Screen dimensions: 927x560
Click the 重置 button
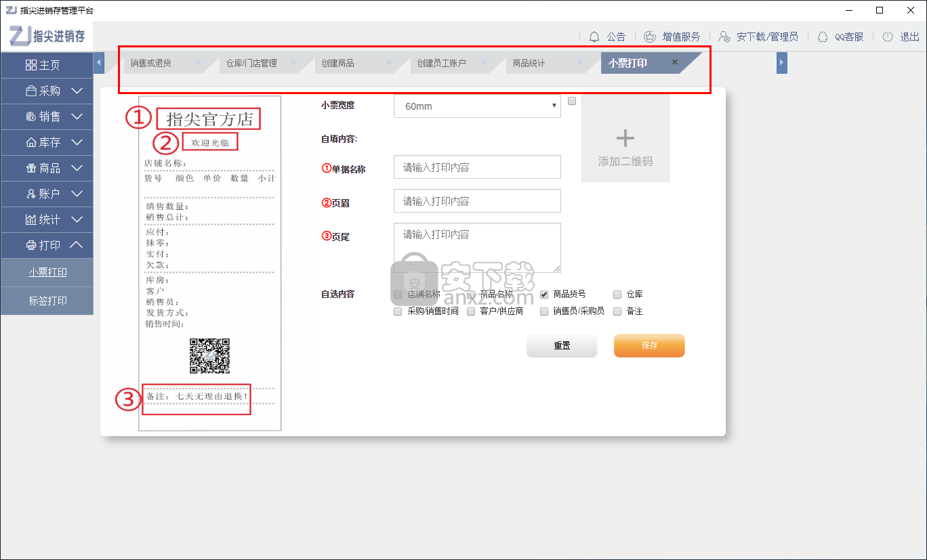[x=562, y=345]
